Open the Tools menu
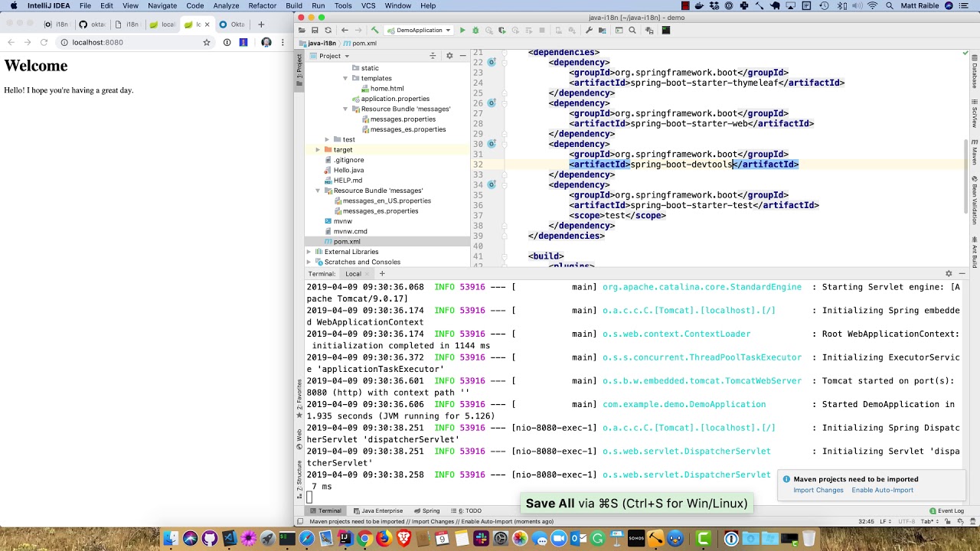 point(343,5)
